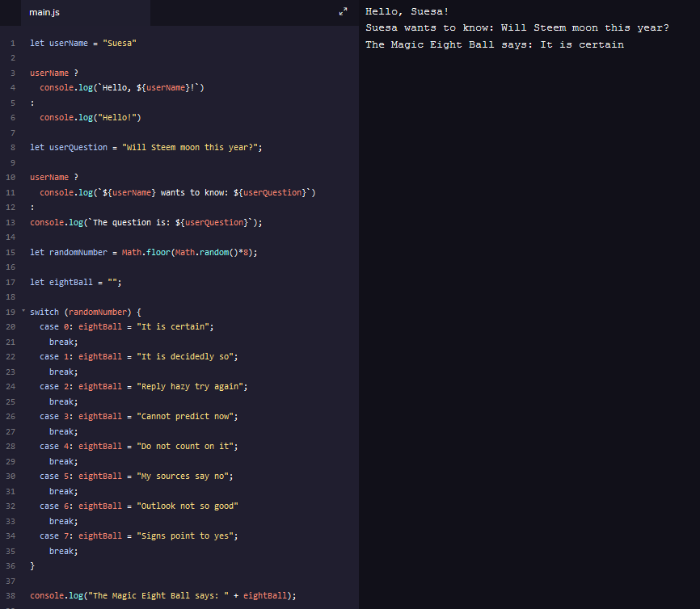This screenshot has width=700, height=609.
Task: Click "Cannot predict now" string
Action: [185, 417]
